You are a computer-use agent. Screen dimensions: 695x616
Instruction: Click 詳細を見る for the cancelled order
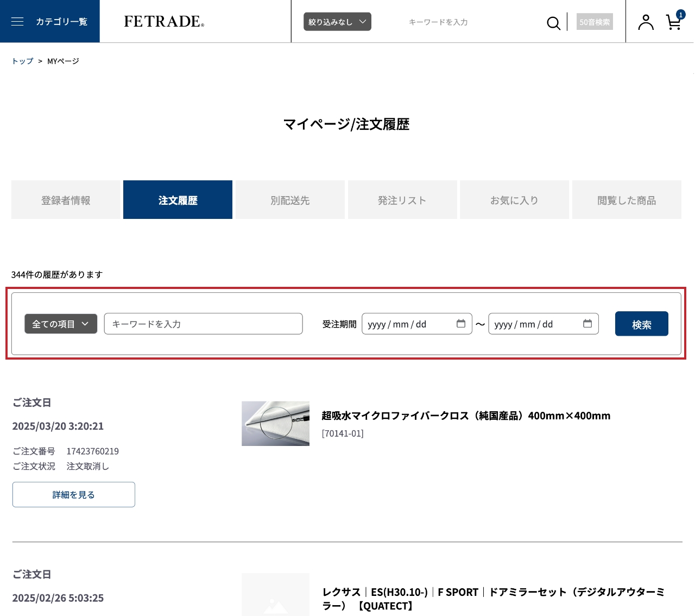[x=73, y=494]
